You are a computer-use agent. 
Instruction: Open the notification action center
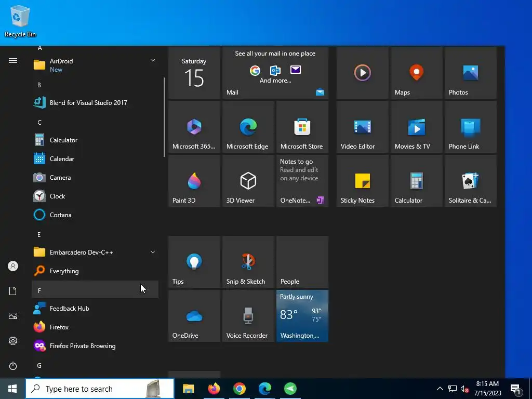(515, 389)
